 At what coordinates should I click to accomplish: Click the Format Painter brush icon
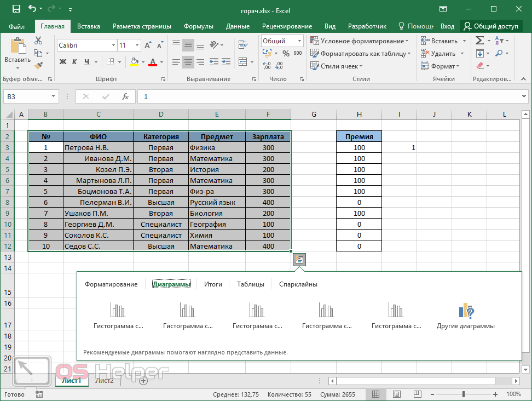point(38,66)
